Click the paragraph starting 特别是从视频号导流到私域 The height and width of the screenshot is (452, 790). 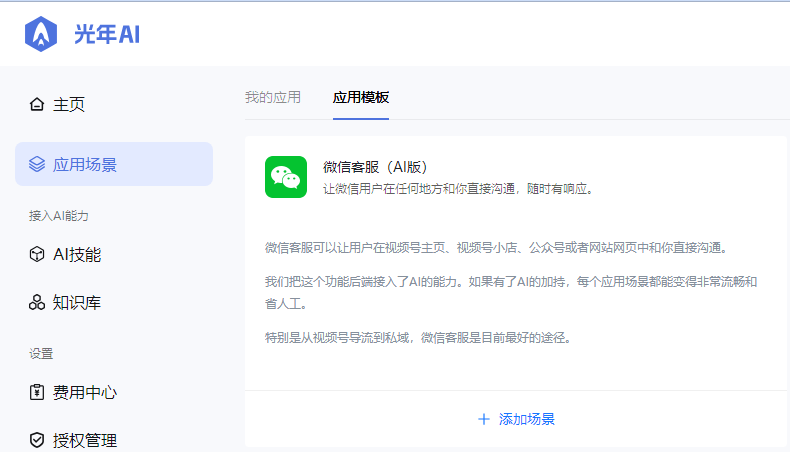[x=419, y=338]
